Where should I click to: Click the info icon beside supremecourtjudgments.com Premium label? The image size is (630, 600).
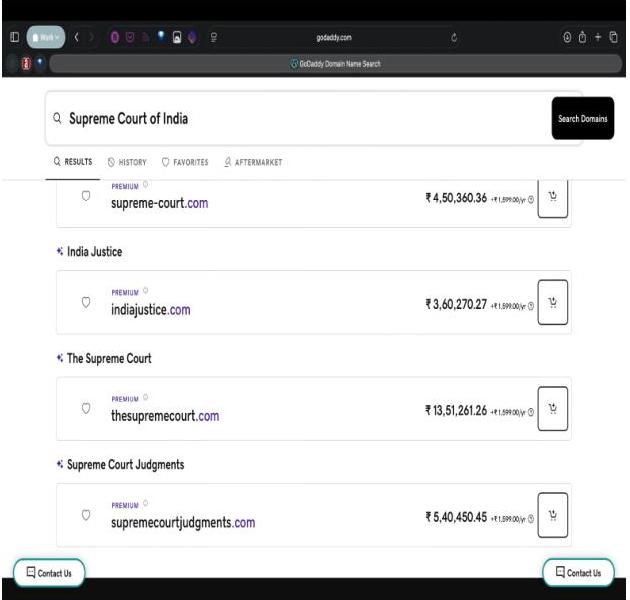145,503
